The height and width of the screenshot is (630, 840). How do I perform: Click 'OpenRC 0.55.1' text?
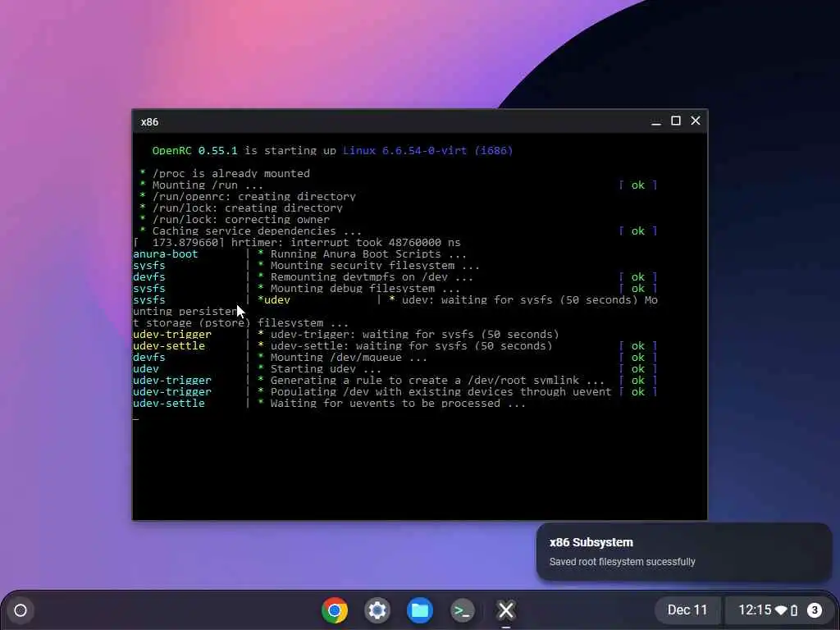194,151
